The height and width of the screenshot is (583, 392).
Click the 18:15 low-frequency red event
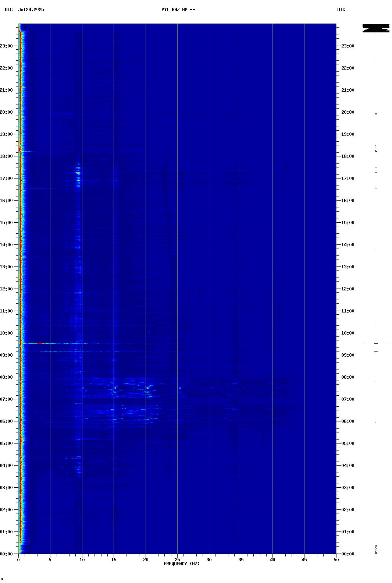point(20,150)
